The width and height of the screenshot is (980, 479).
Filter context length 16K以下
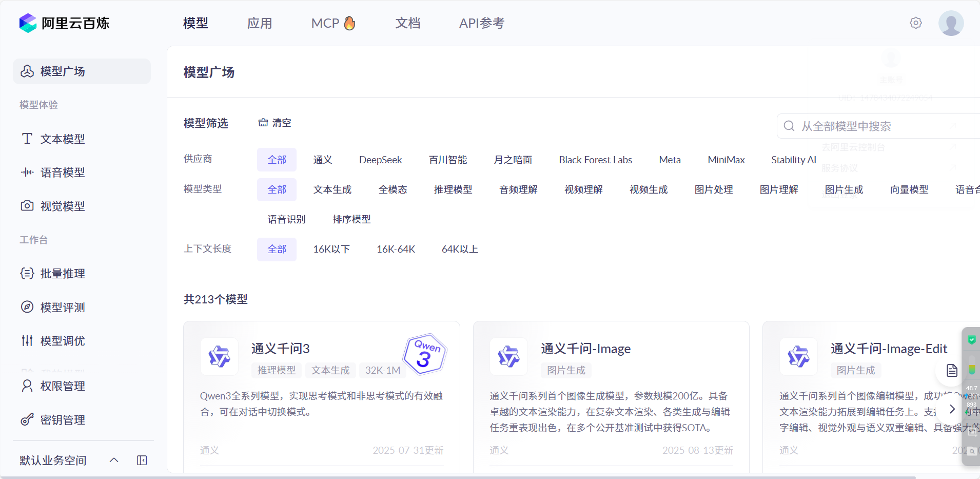(x=331, y=249)
